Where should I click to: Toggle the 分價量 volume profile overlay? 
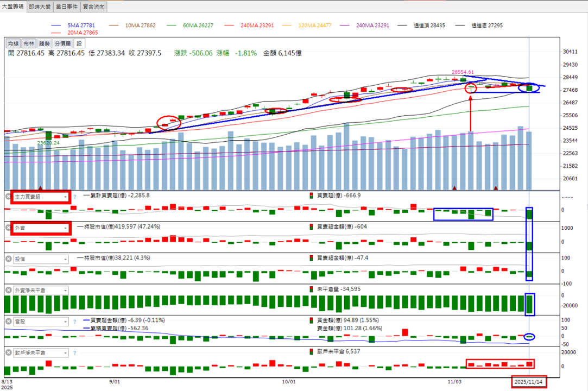pyautogui.click(x=62, y=43)
